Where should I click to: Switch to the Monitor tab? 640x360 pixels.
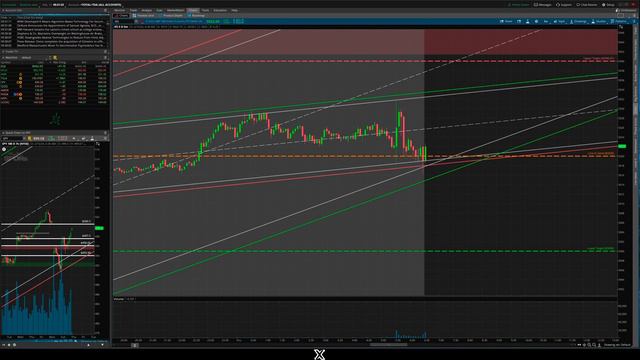(x=120, y=10)
